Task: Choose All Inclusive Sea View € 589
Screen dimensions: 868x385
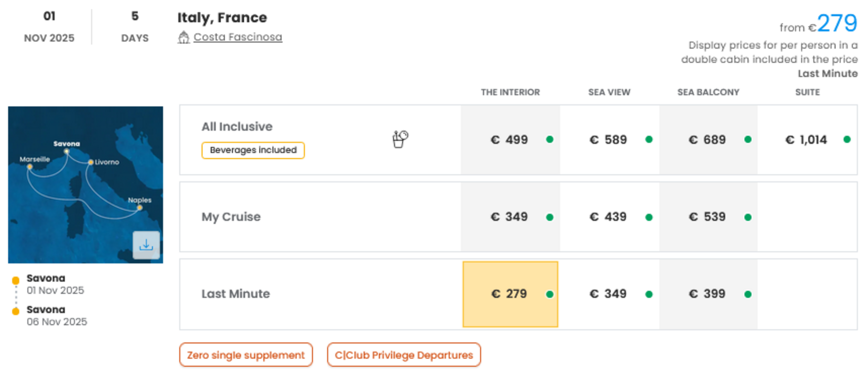Action: tap(609, 140)
